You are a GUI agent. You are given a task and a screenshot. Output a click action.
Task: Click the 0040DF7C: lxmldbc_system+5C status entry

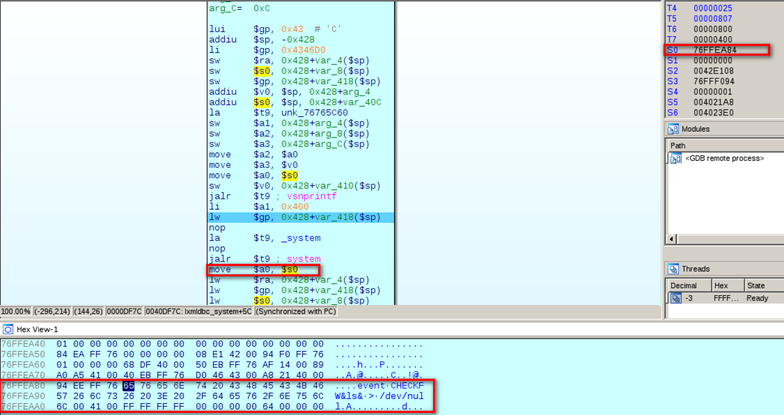[199, 312]
